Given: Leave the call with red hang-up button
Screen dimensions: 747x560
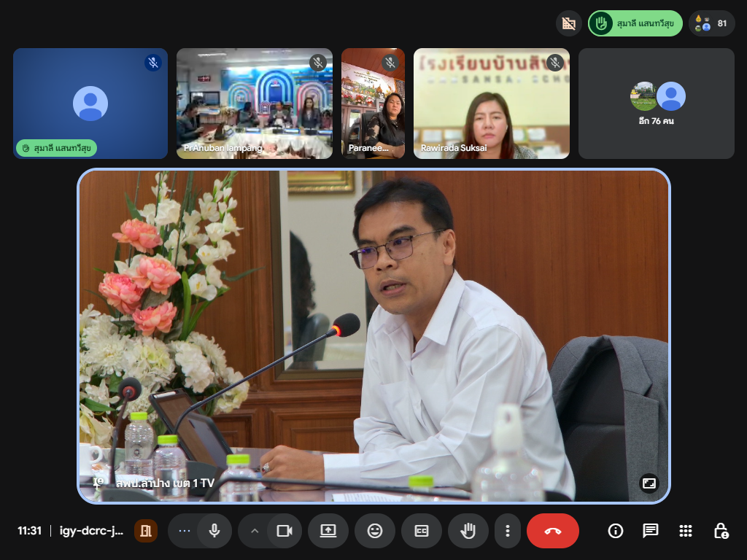Looking at the screenshot, I should click(552, 531).
